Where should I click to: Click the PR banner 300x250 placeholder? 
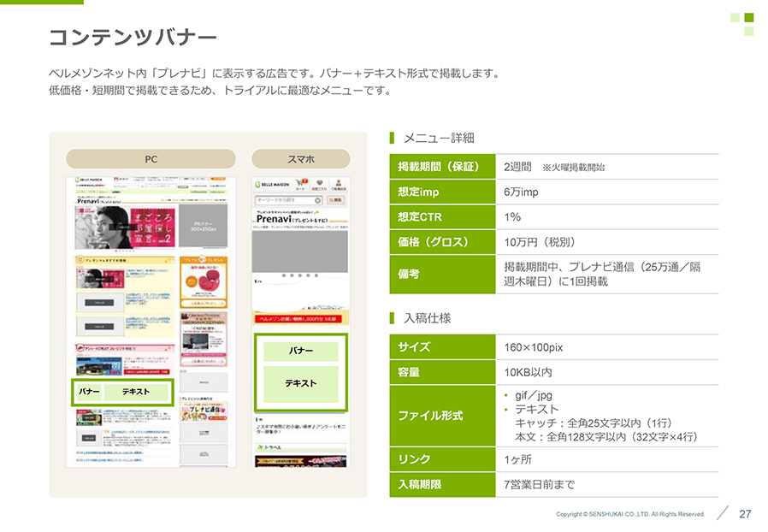[204, 227]
